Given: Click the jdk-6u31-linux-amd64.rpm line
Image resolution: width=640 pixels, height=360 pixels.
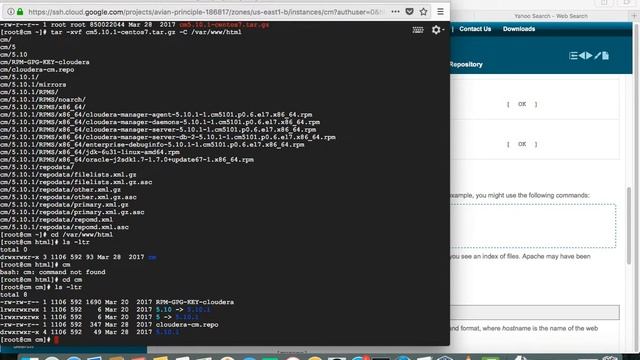Looking at the screenshot, I should [90, 152].
